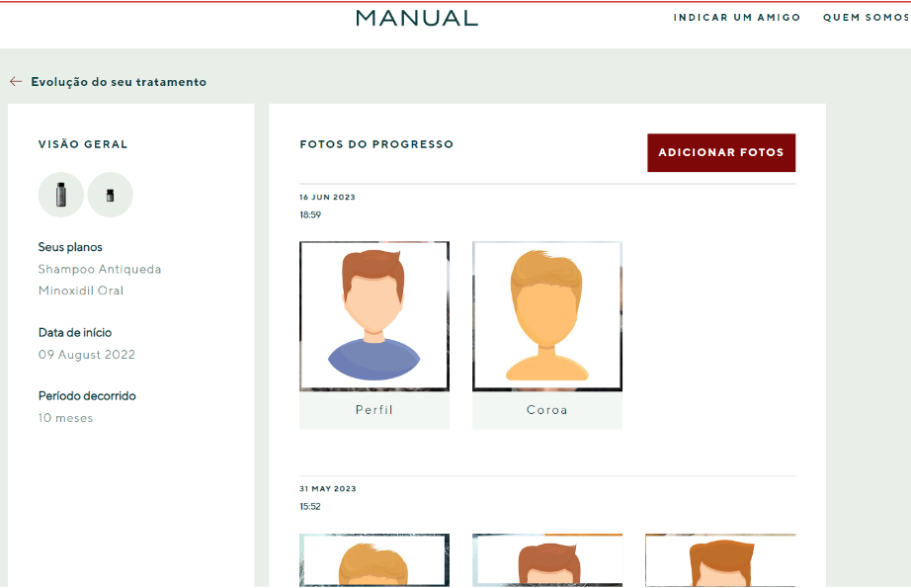Click the Evolução do seu tratamento title
This screenshot has width=911, height=588.
[119, 82]
